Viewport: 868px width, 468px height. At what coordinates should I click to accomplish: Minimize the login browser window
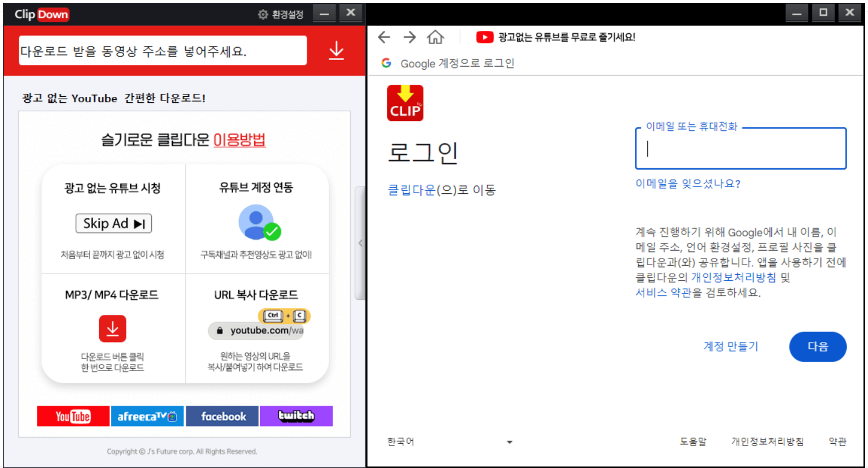click(797, 13)
